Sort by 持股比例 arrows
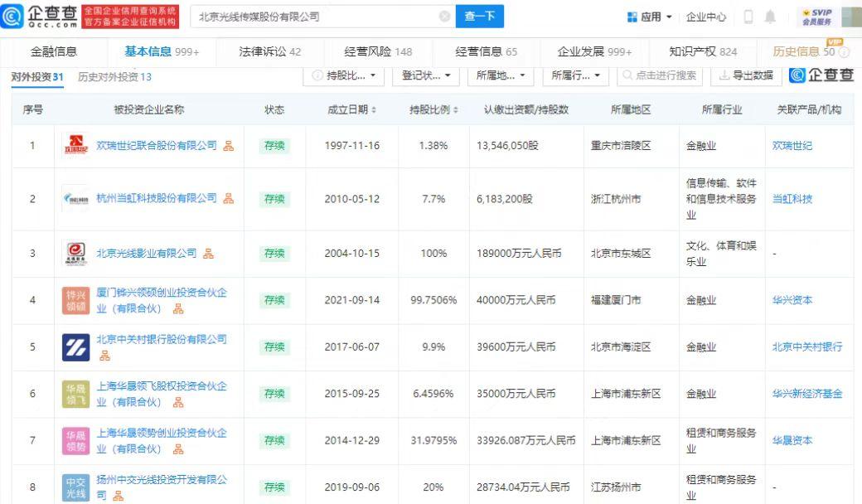The width and height of the screenshot is (862, 504). 455,110
